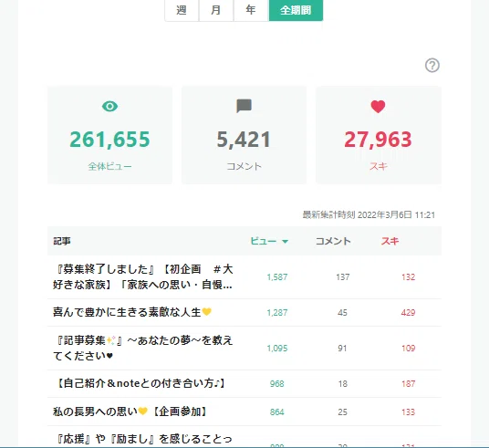The image size is (489, 448).
Task: Click the green eye views icon
Action: pyautogui.click(x=109, y=107)
